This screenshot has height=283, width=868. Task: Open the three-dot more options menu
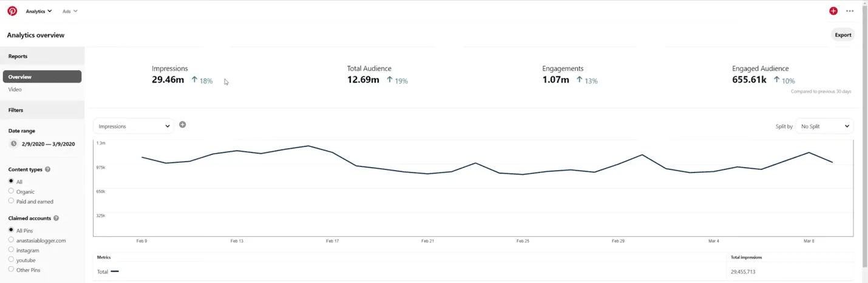(850, 11)
